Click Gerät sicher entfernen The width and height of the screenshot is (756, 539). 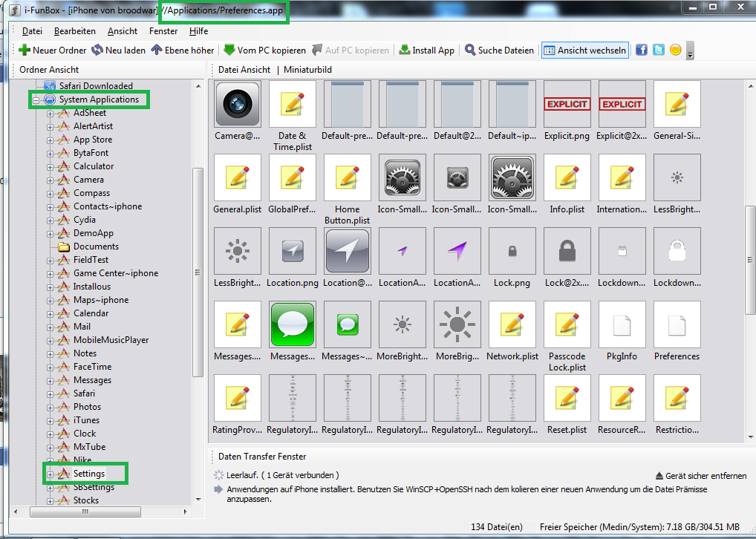pyautogui.click(x=701, y=476)
